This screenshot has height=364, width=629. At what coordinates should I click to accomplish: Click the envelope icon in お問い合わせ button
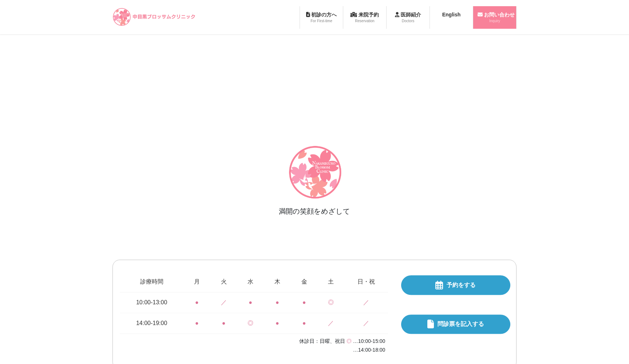(480, 15)
